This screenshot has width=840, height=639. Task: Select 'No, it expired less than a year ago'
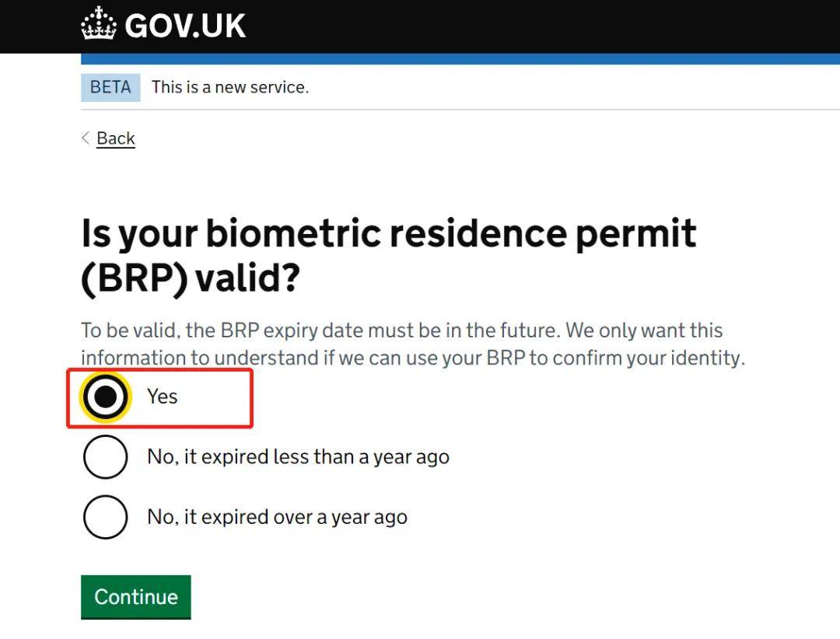tap(105, 456)
